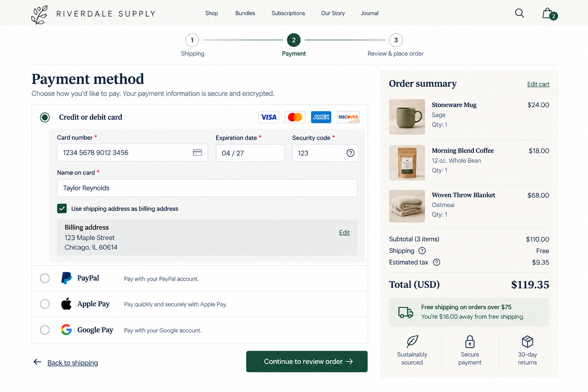Click the free shipping truck icon
588x392 pixels.
pyautogui.click(x=406, y=312)
